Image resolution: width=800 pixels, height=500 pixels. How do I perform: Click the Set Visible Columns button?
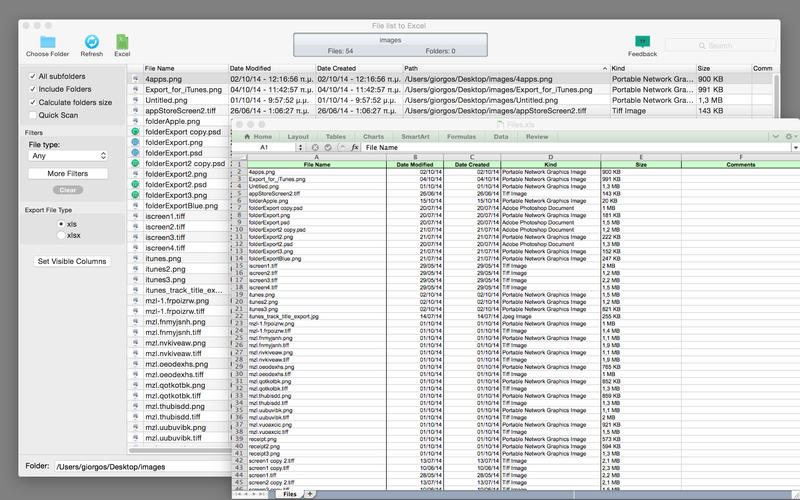[x=70, y=261]
